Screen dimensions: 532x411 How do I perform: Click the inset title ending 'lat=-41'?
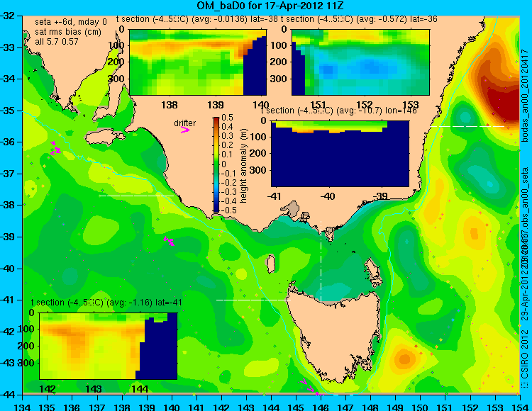click(x=106, y=303)
